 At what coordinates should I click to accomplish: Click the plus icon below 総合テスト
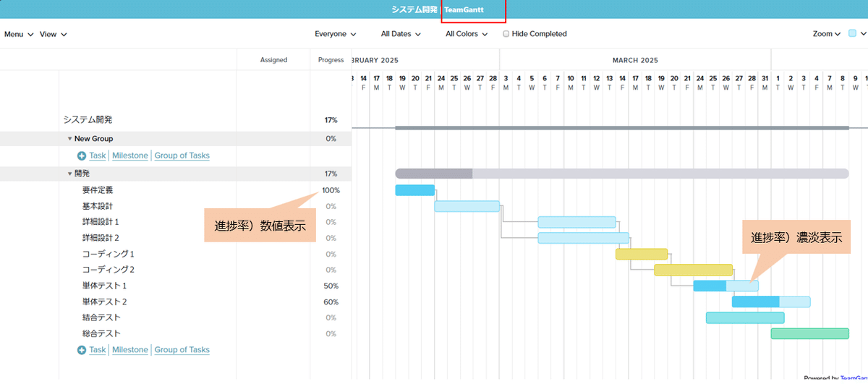click(82, 350)
